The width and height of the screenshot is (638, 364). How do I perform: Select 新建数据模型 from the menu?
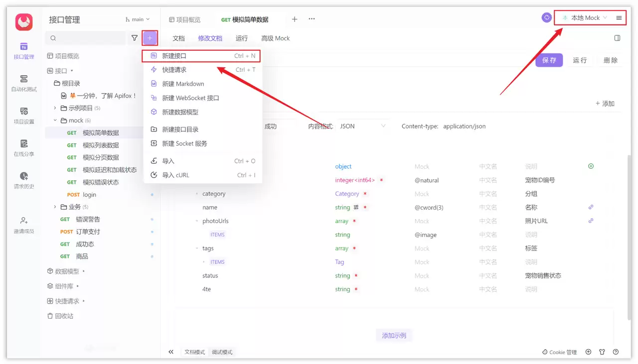click(x=202, y=112)
